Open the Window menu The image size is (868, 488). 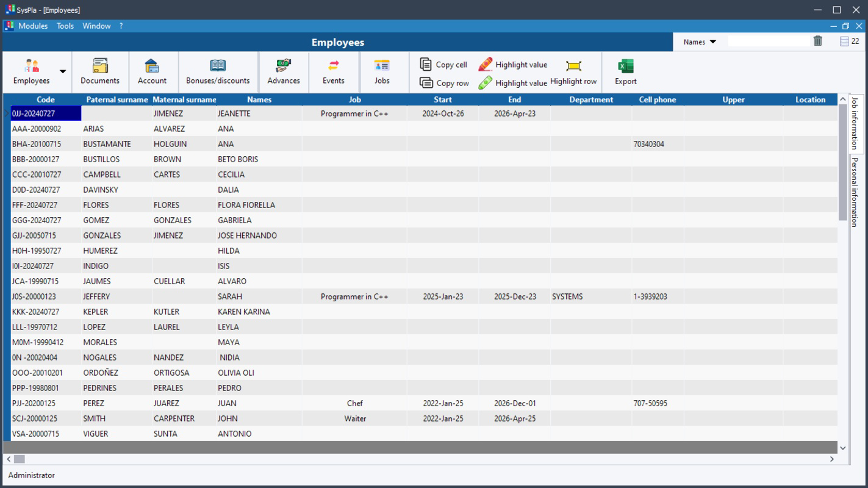96,26
